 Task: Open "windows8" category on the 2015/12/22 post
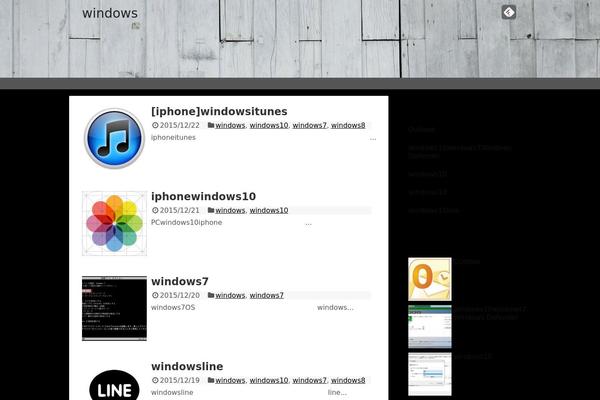[348, 125]
